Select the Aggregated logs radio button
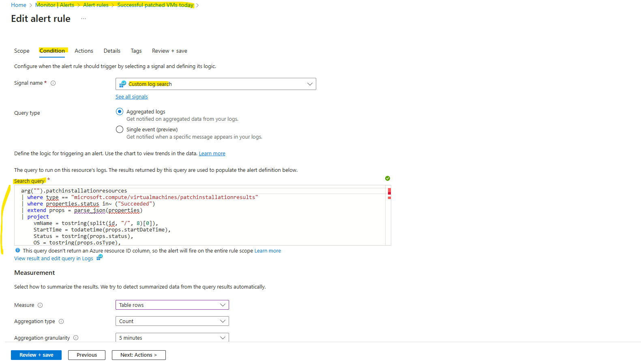641x364 pixels. pyautogui.click(x=120, y=111)
